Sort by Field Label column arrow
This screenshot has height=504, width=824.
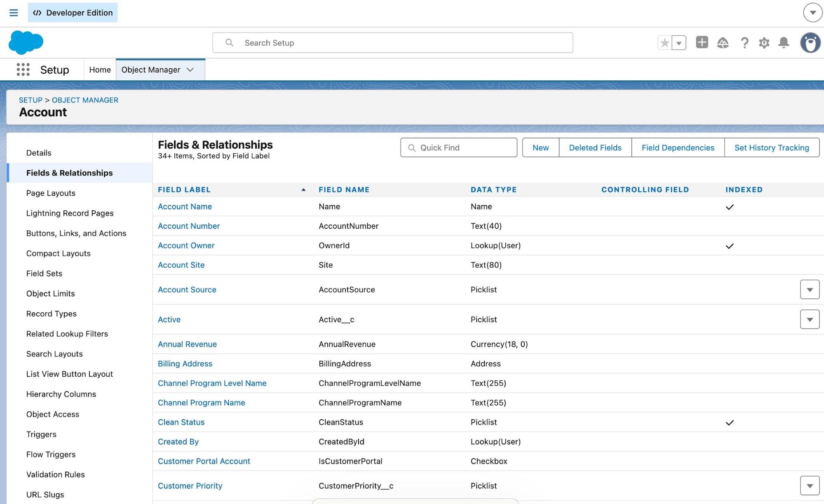(x=303, y=190)
